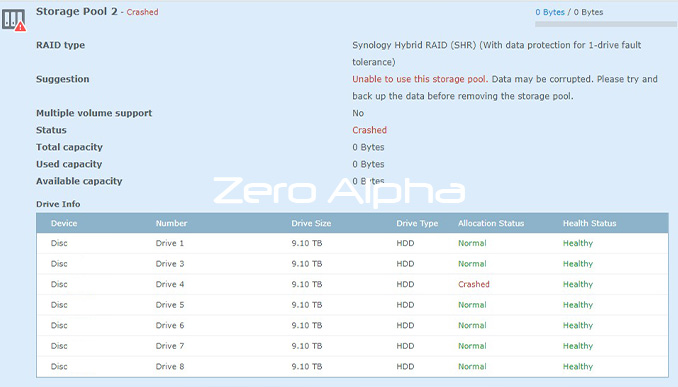Select the Drive 7 row
The width and height of the screenshot is (678, 387).
(352, 346)
